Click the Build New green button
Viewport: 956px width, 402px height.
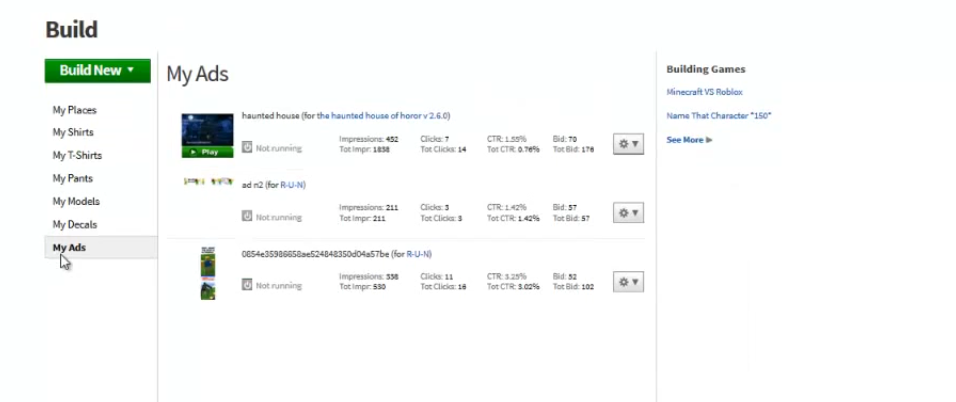(x=97, y=70)
